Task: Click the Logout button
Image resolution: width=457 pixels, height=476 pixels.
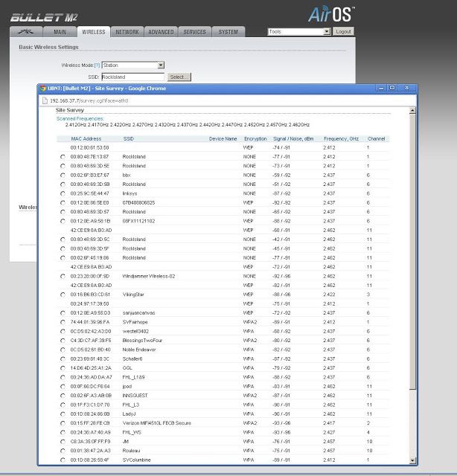Action: coord(343,31)
